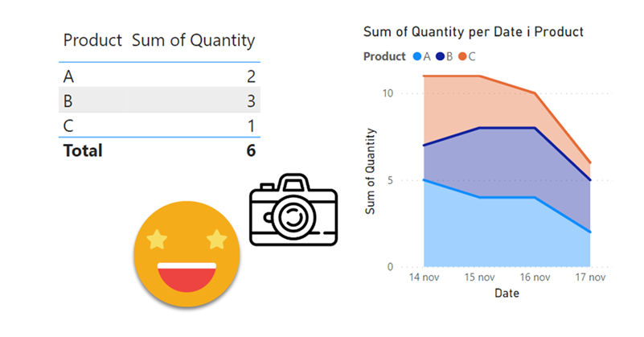This screenshot has height=337, width=644.
Task: Click the Total value 6 cell
Action: pyautogui.click(x=249, y=150)
